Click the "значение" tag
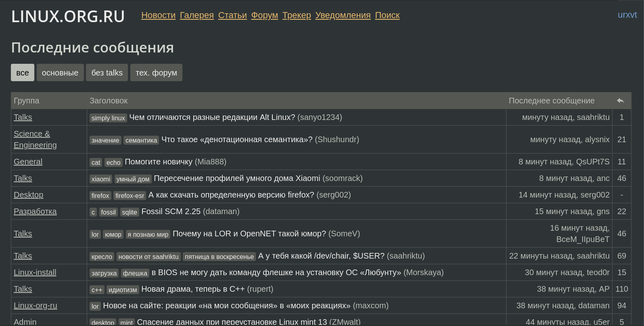The image size is (644, 326). (106, 140)
